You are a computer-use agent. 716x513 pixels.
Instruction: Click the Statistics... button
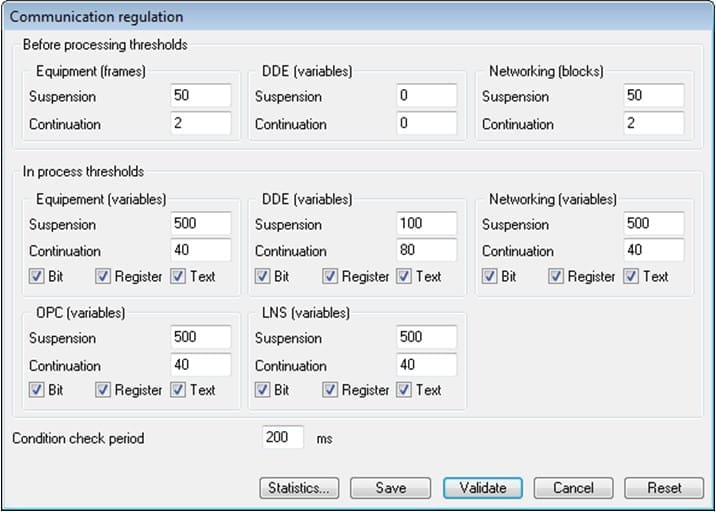(299, 488)
